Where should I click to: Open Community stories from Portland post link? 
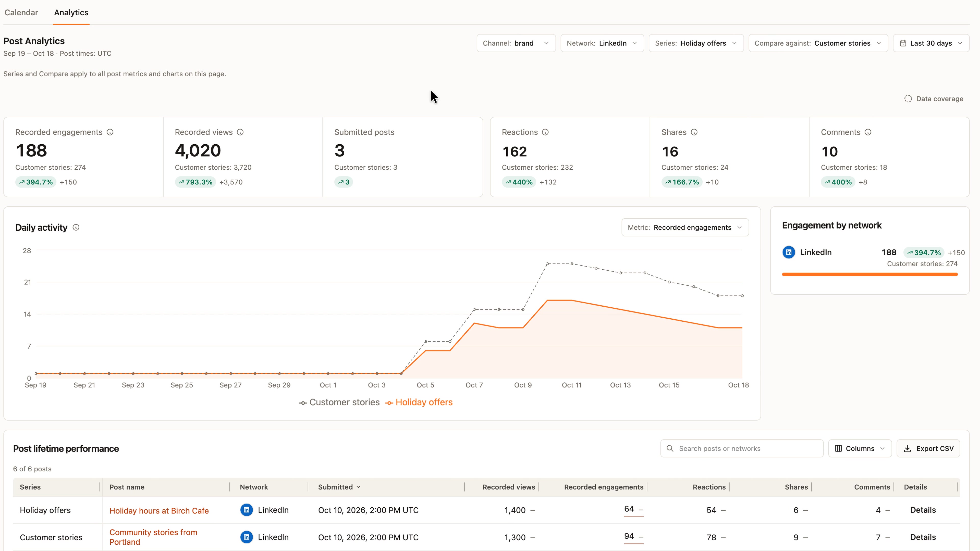153,537
